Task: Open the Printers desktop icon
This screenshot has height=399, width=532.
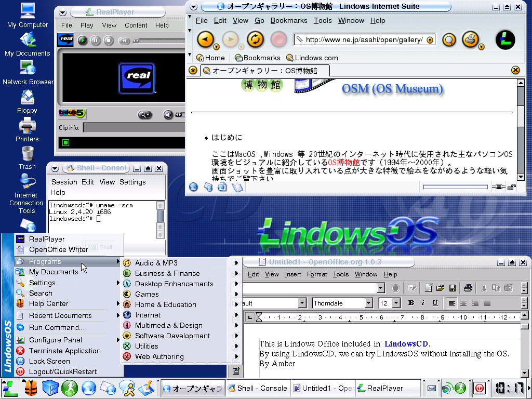Action: (x=27, y=130)
